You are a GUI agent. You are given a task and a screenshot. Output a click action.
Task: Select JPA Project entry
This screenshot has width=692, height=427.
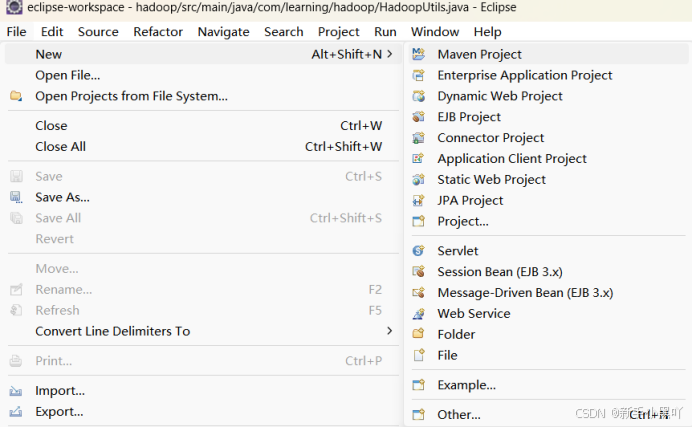tap(548, 200)
